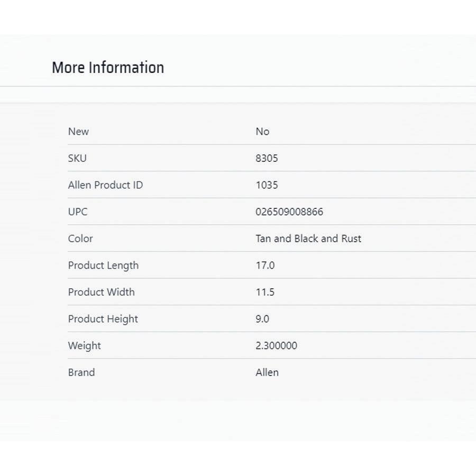The image size is (476, 476).
Task: Click the New attribute label
Action: click(78, 132)
